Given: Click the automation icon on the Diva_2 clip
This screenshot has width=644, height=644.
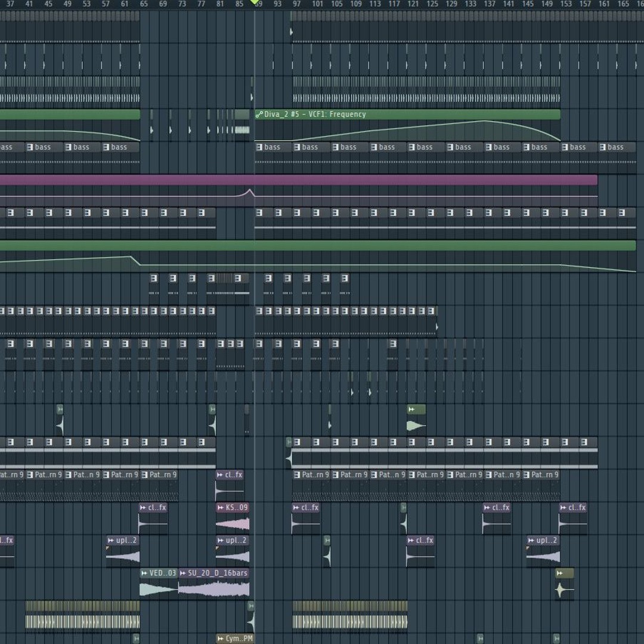Looking at the screenshot, I should click(x=259, y=114).
